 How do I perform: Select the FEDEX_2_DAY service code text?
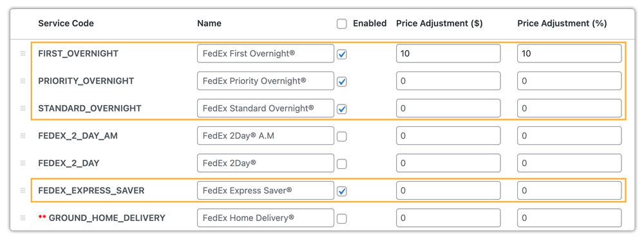[69, 163]
